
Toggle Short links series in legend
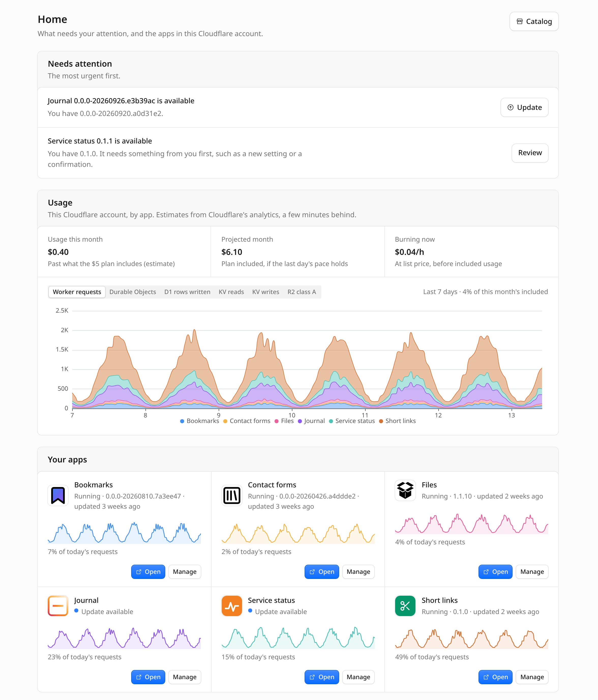[397, 421]
